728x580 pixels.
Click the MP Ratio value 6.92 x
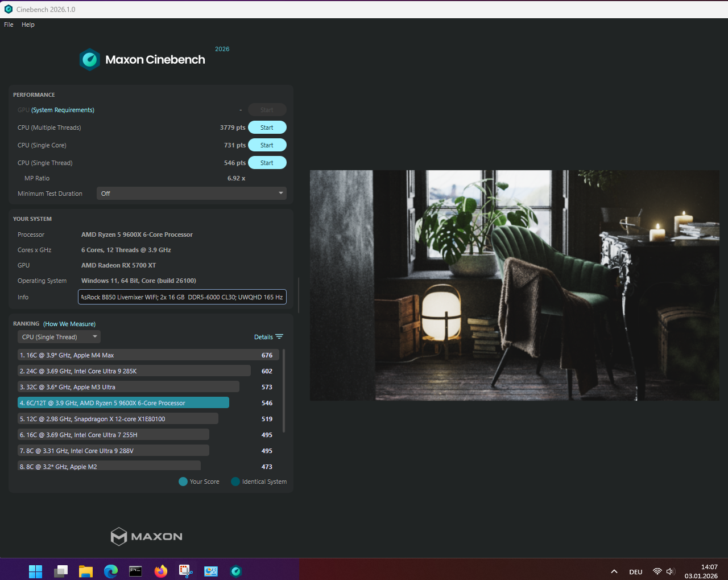click(x=237, y=178)
